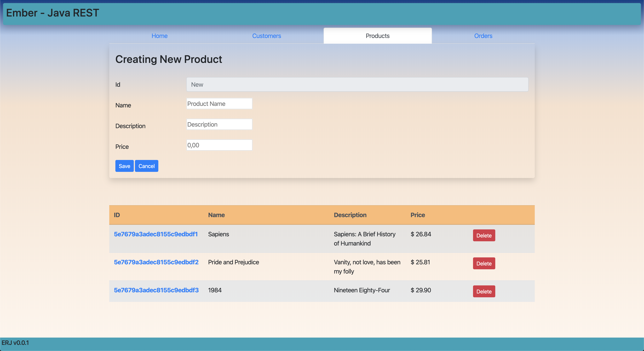This screenshot has height=351, width=644.
Task: Click the 1984 name cell
Action: 215,290
